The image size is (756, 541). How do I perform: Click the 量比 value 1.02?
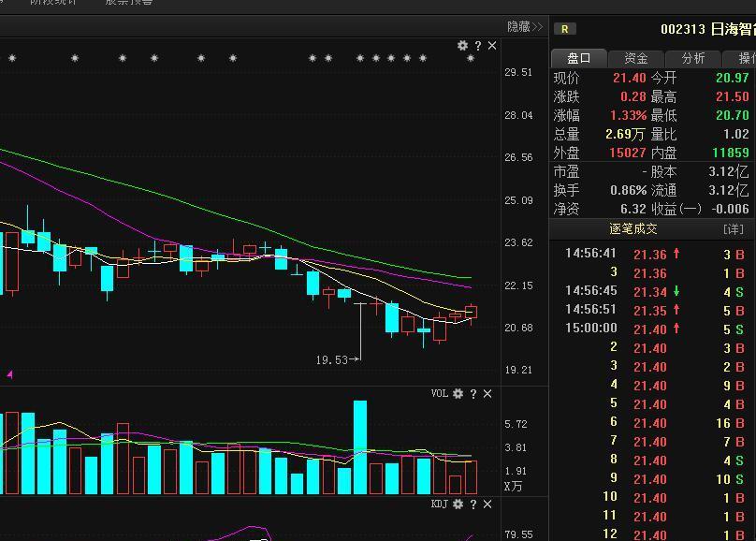(735, 134)
